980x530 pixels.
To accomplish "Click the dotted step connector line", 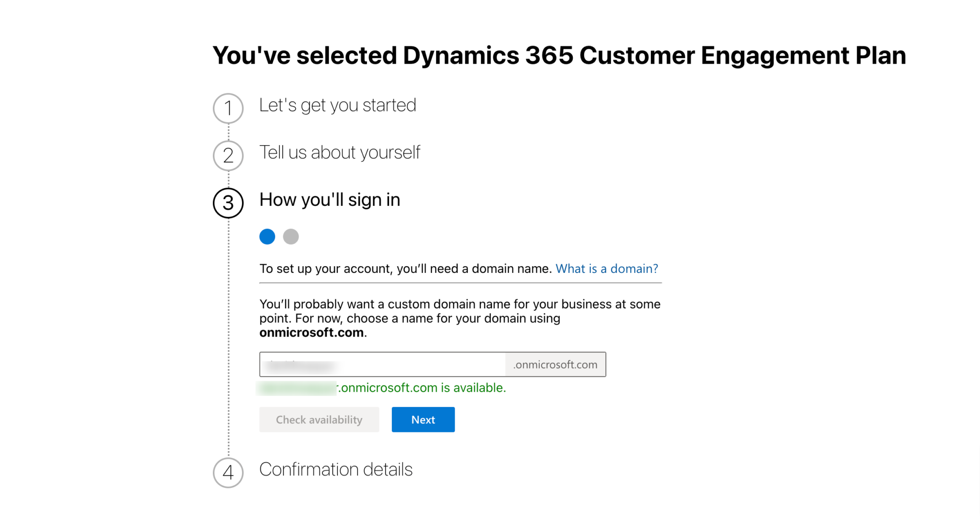I will coord(228,335).
